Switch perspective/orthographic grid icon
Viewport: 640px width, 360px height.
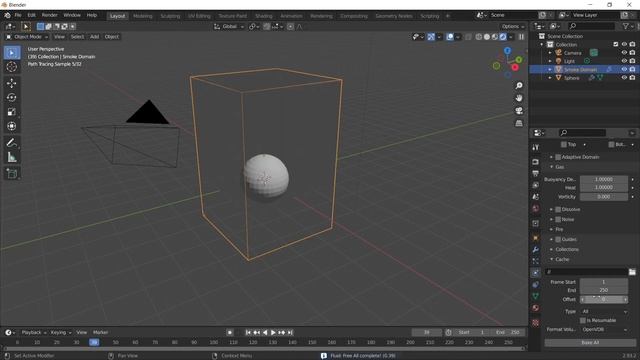519,123
